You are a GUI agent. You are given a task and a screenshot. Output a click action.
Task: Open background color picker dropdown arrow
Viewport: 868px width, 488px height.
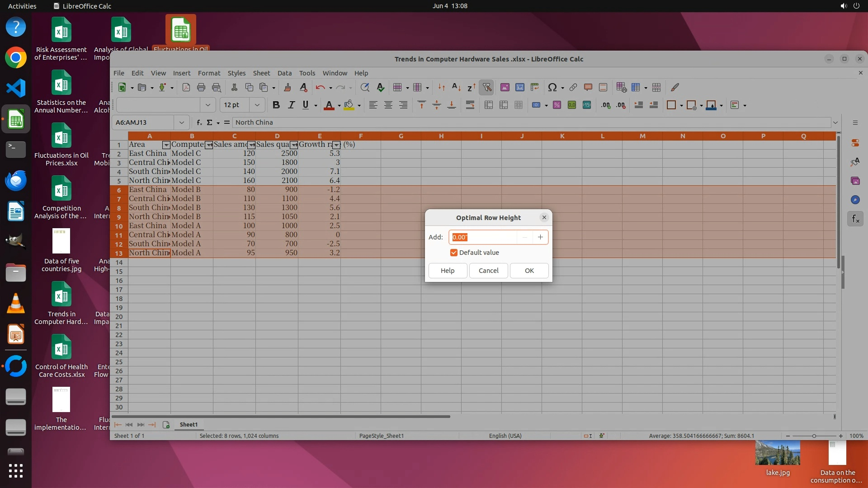359,106
